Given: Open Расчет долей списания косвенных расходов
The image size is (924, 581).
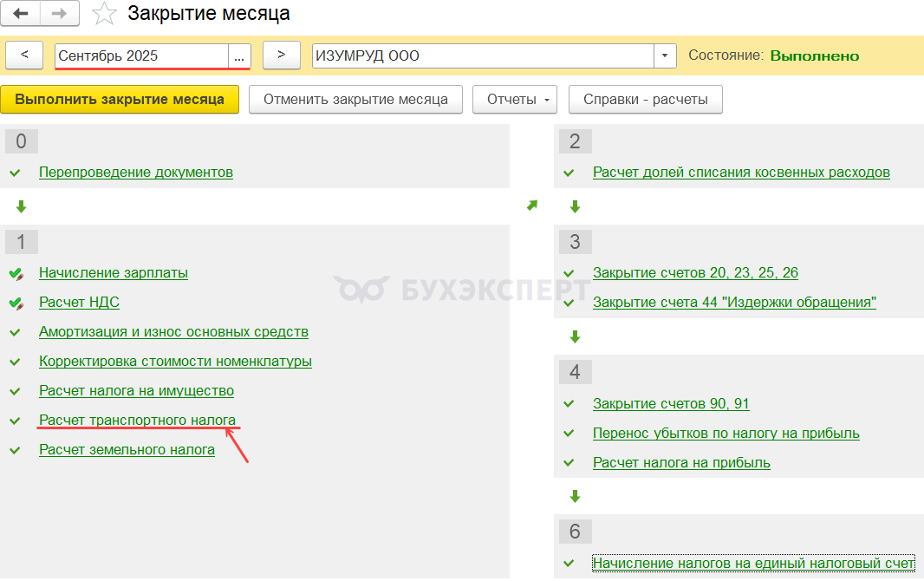Looking at the screenshot, I should tap(741, 172).
